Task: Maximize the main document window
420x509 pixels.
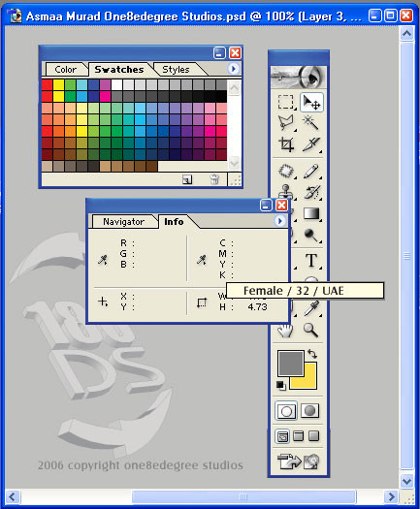Action: [x=391, y=16]
